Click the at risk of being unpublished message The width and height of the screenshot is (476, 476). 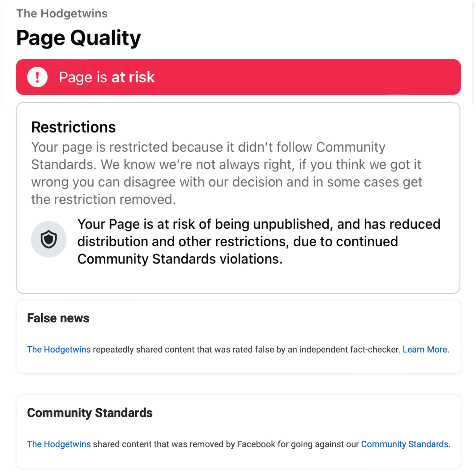tap(259, 241)
